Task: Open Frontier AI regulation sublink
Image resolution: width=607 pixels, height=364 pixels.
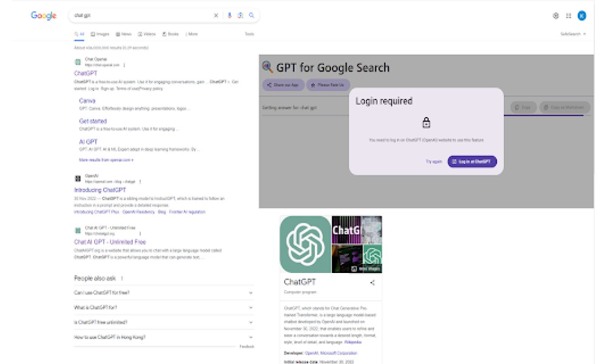Action: 188,212
